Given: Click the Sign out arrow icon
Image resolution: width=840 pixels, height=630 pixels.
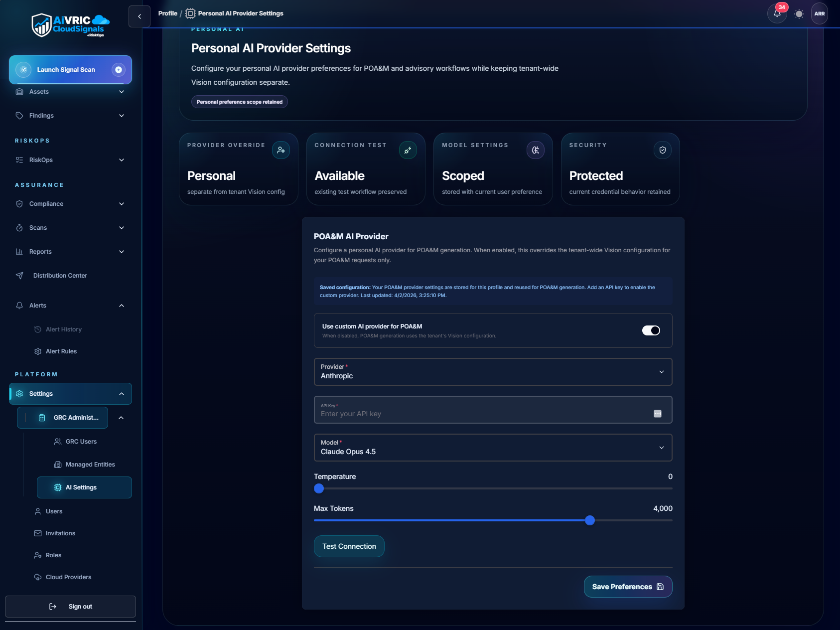Looking at the screenshot, I should coord(53,607).
